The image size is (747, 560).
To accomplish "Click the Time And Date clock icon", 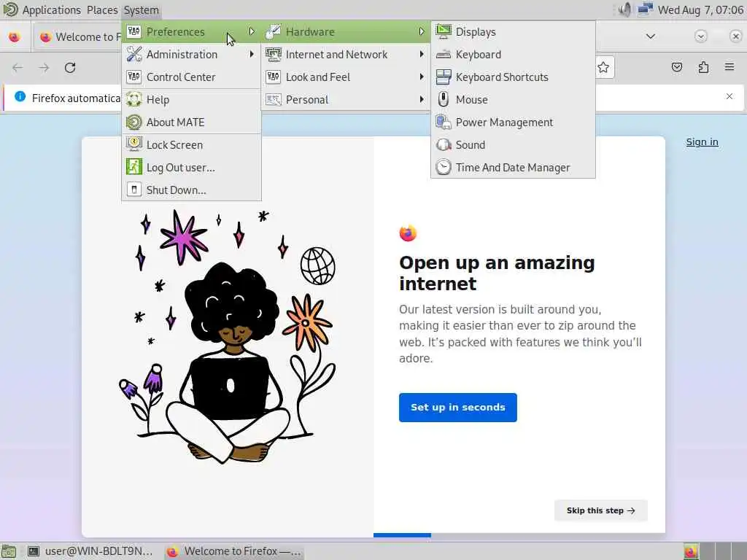I will [444, 167].
